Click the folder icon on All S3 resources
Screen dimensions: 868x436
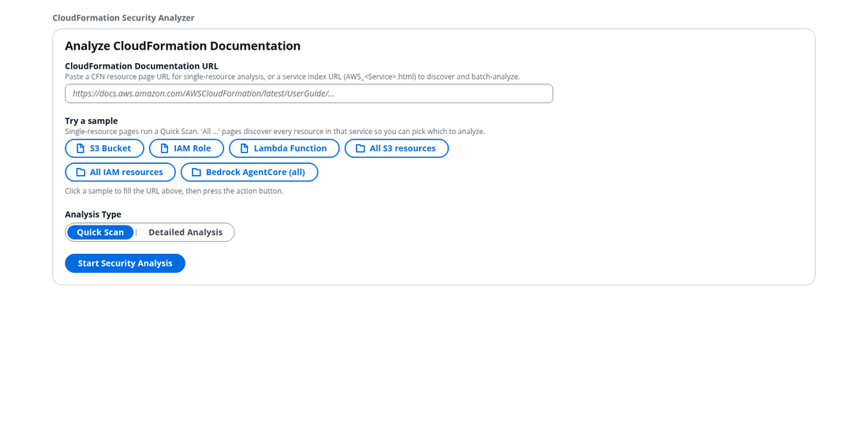[x=361, y=148]
